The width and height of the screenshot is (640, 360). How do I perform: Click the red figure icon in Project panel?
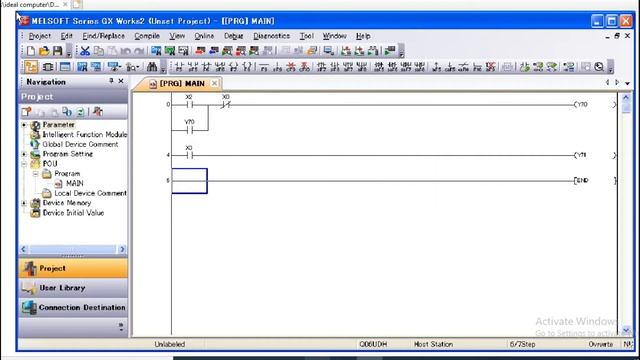click(98, 111)
